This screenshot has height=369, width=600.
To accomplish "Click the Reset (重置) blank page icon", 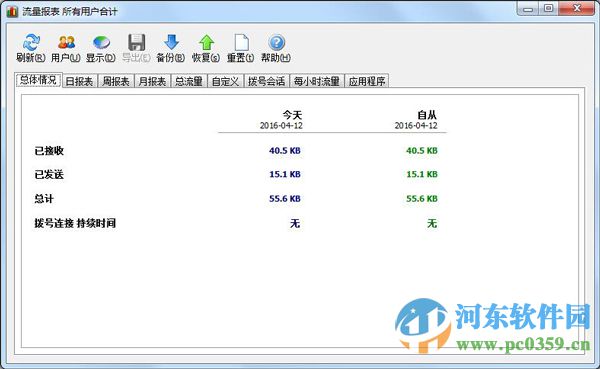I will (241, 42).
